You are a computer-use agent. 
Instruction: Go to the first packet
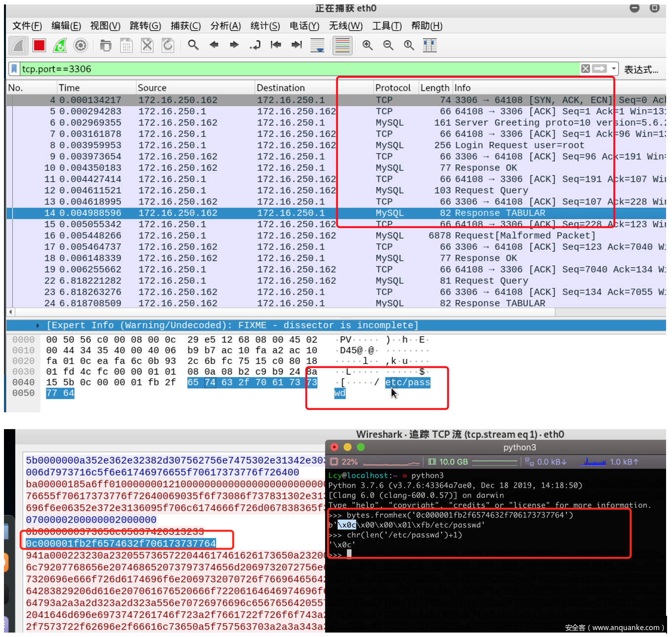click(x=276, y=45)
